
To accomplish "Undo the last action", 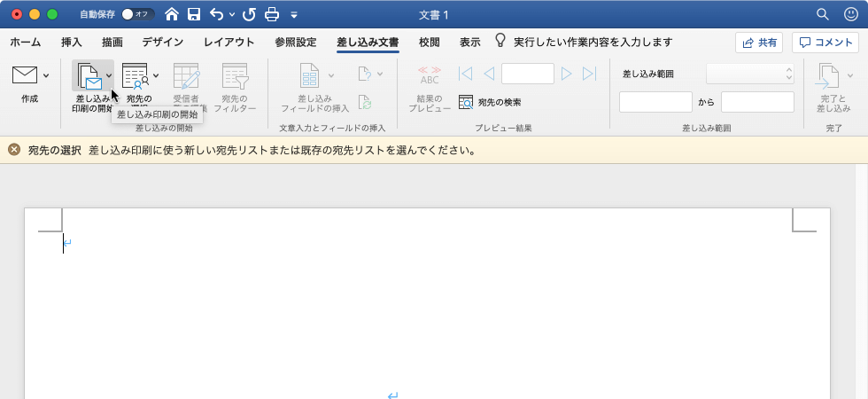I will pyautogui.click(x=216, y=14).
